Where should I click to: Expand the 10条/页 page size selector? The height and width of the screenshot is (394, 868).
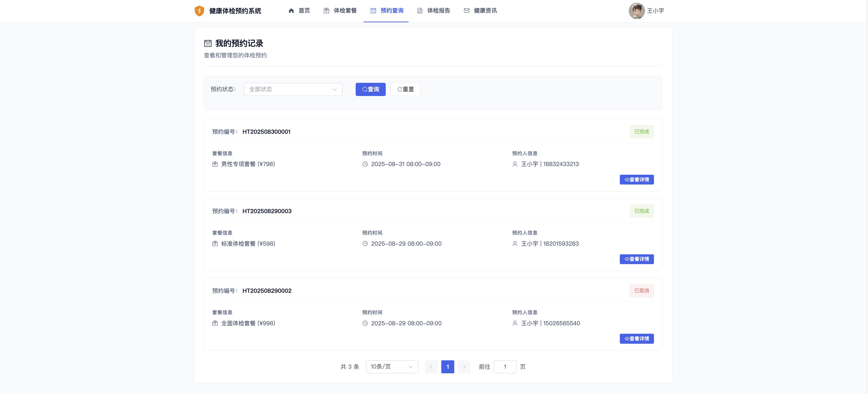click(392, 367)
